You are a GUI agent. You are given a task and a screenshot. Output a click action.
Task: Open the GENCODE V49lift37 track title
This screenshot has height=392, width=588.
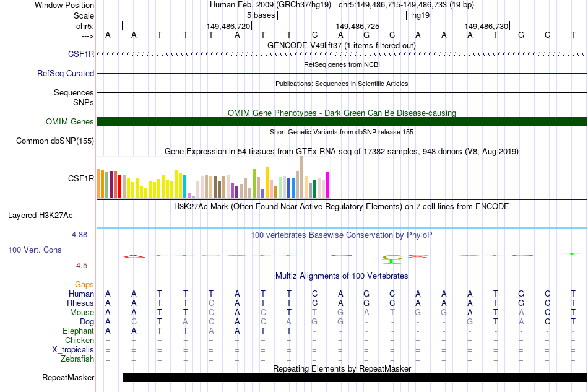342,46
